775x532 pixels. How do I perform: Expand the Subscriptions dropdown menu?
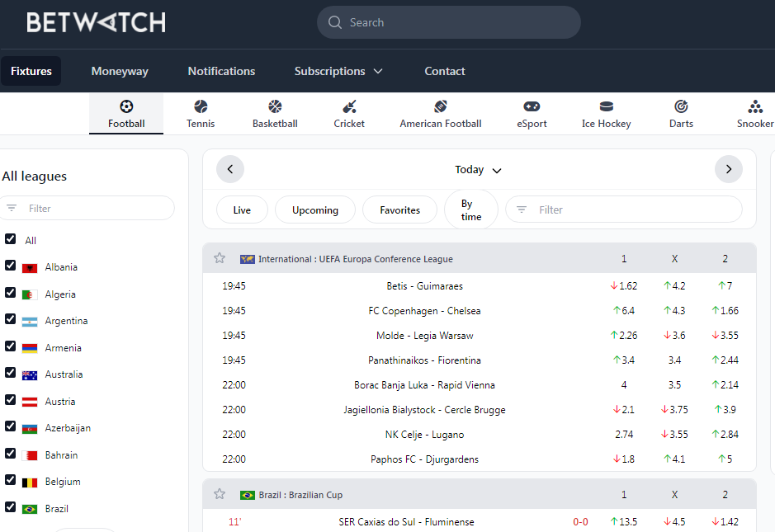click(338, 71)
